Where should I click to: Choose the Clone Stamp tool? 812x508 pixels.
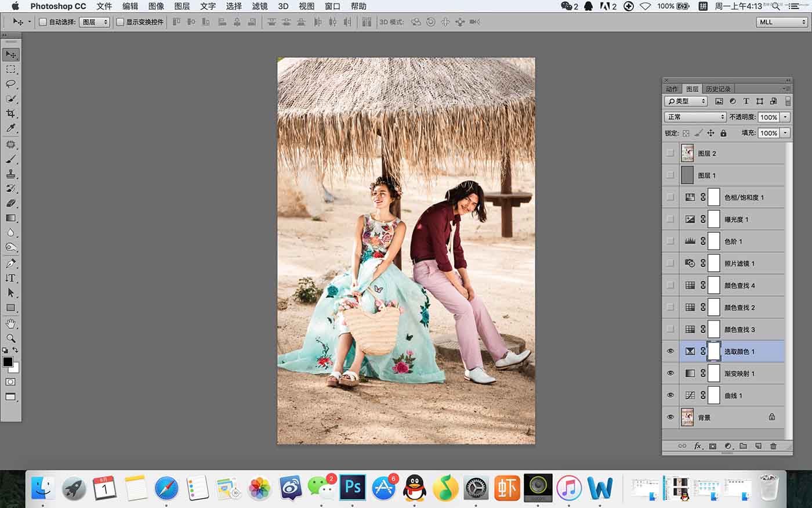(11, 174)
